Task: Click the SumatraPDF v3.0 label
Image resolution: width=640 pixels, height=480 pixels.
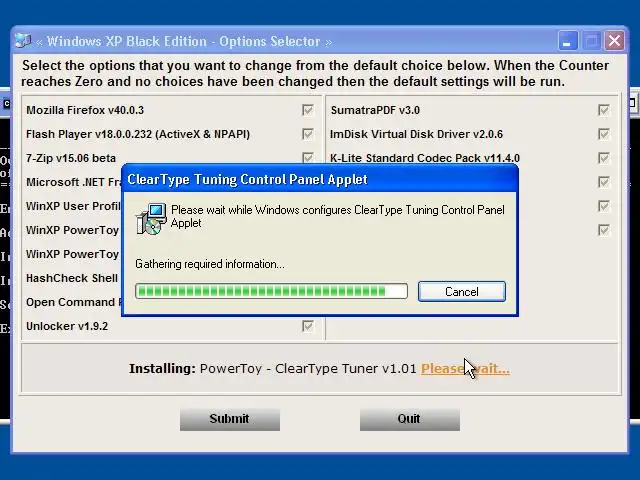Action: (376, 110)
